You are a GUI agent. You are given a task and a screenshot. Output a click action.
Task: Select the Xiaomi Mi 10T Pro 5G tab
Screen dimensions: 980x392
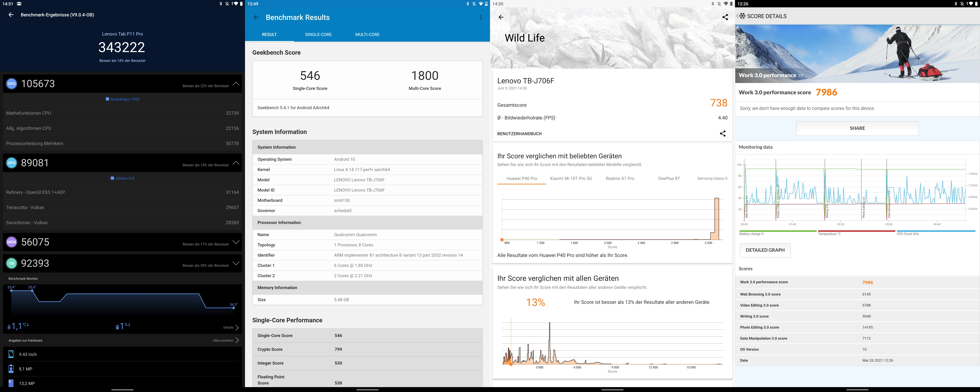tap(571, 179)
